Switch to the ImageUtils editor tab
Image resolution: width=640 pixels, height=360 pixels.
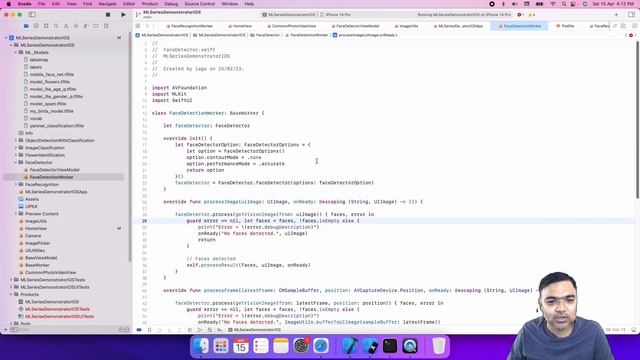(406, 26)
